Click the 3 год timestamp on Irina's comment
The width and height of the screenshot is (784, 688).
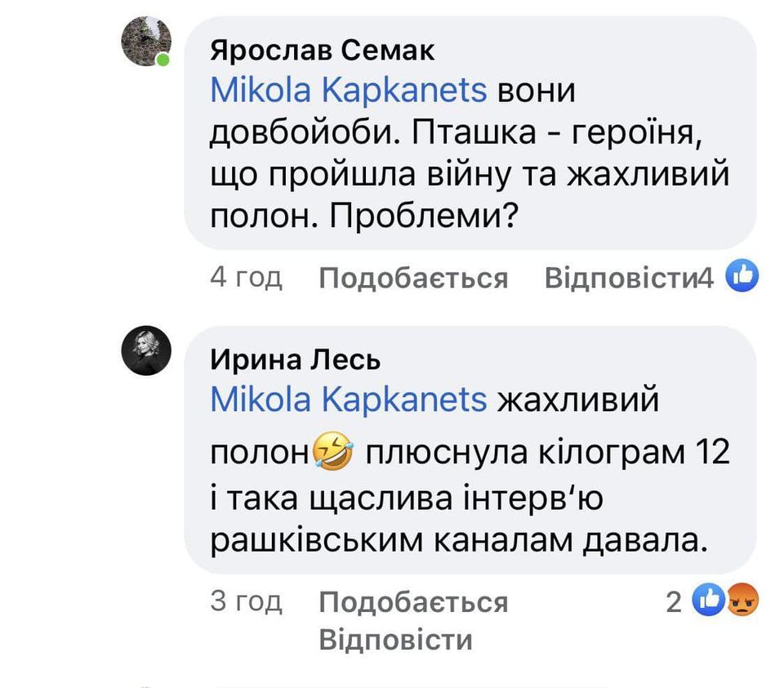pos(244,601)
